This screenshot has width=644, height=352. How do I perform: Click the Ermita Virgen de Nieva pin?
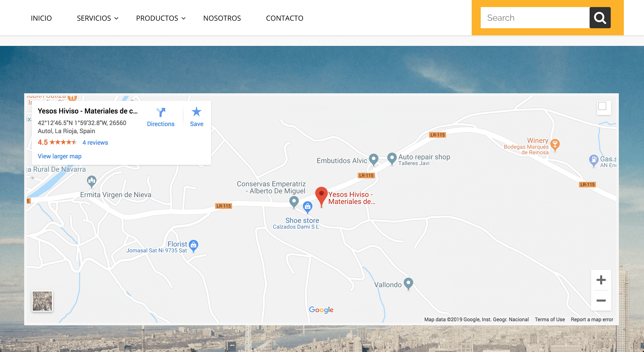click(92, 182)
